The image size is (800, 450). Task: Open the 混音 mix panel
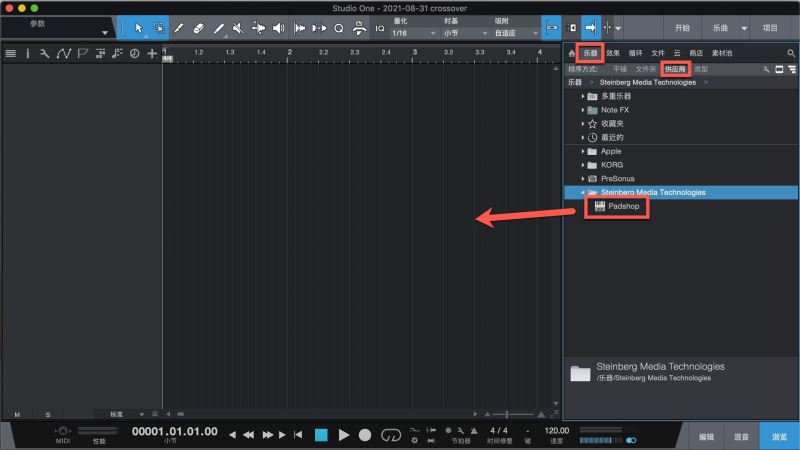pos(741,437)
